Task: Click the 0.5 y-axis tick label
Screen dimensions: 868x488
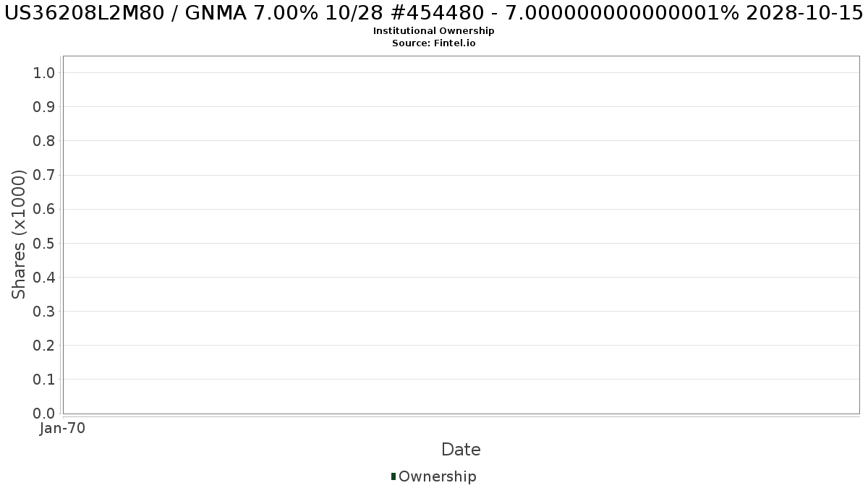Action: click(44, 243)
